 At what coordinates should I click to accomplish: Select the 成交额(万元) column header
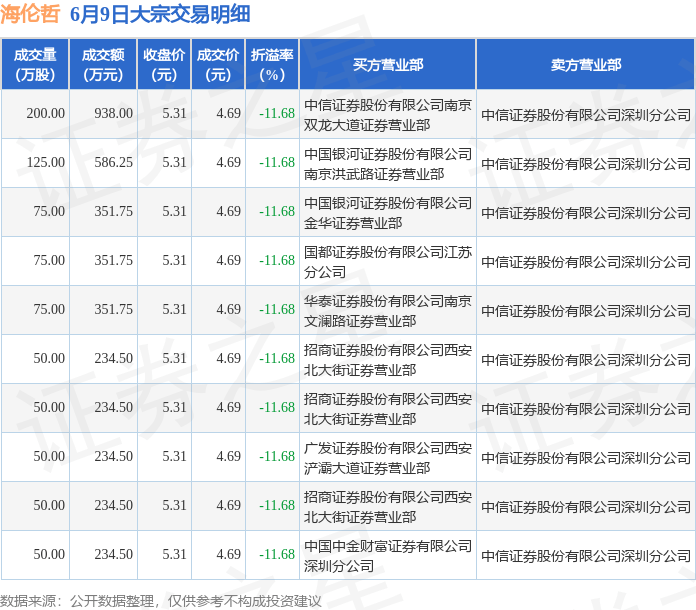pos(103,65)
